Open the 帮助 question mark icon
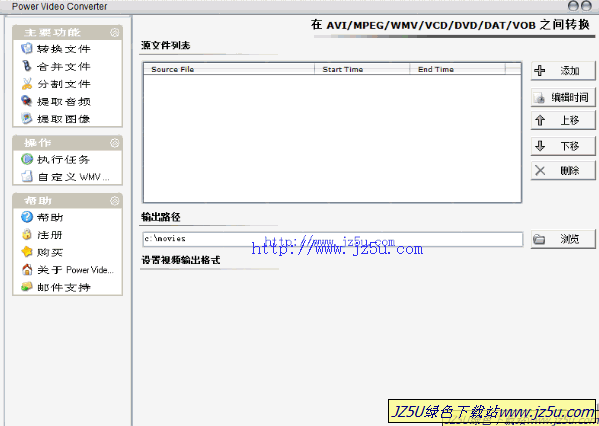 (x=27, y=217)
